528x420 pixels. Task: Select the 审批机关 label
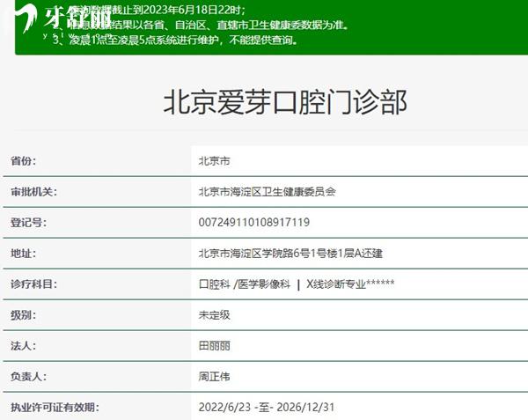33,192
